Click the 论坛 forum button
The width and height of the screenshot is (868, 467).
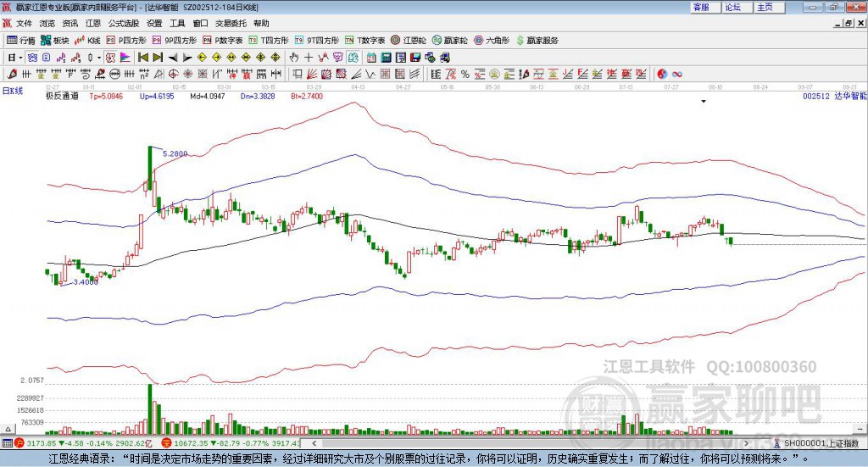[x=737, y=7]
